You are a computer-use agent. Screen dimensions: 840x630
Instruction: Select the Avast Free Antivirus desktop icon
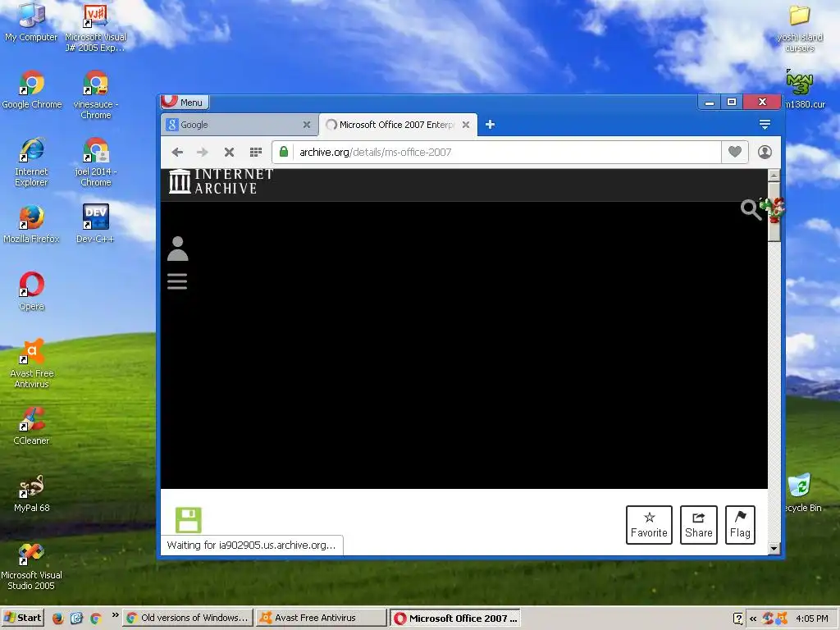32,363
